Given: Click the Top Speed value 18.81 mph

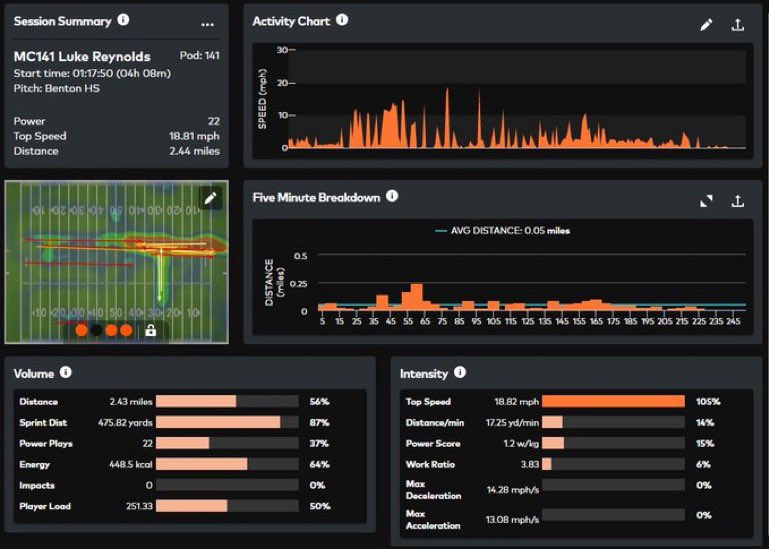Looking at the screenshot, I should click(x=194, y=136).
